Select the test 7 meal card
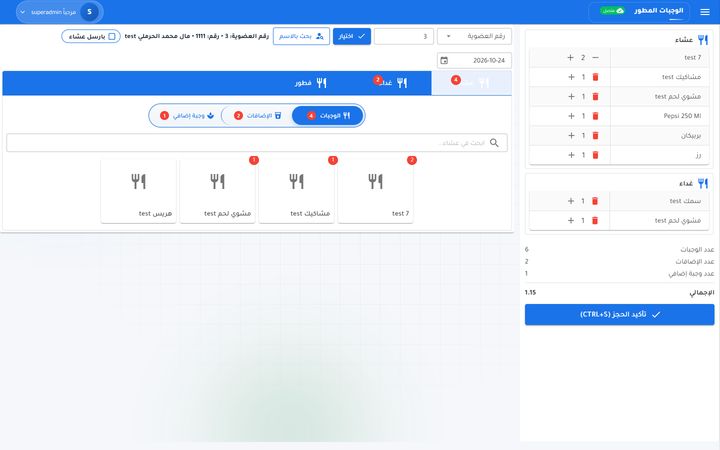 click(375, 191)
